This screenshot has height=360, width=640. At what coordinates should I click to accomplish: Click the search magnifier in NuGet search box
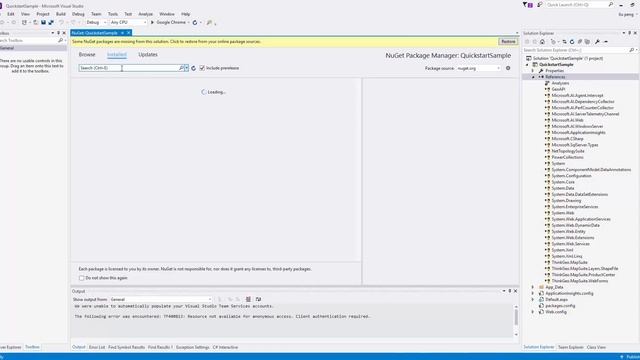(181, 68)
